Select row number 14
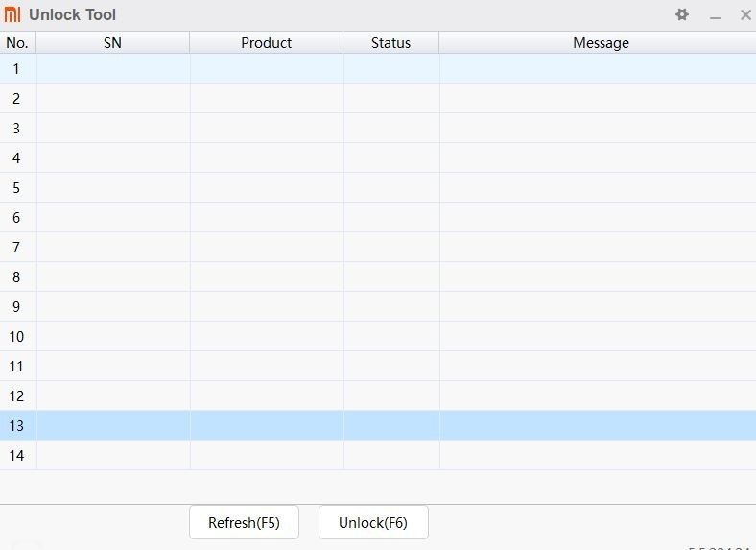756x550 pixels. click(16, 455)
